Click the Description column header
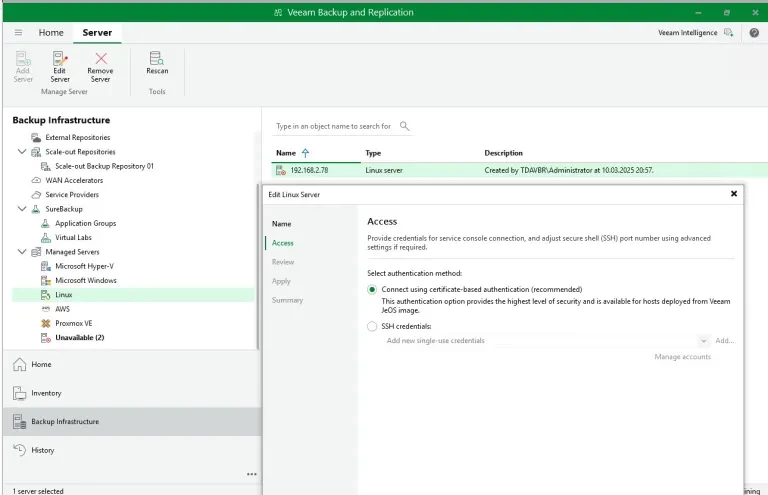This screenshot has width=768, height=495. click(x=504, y=153)
